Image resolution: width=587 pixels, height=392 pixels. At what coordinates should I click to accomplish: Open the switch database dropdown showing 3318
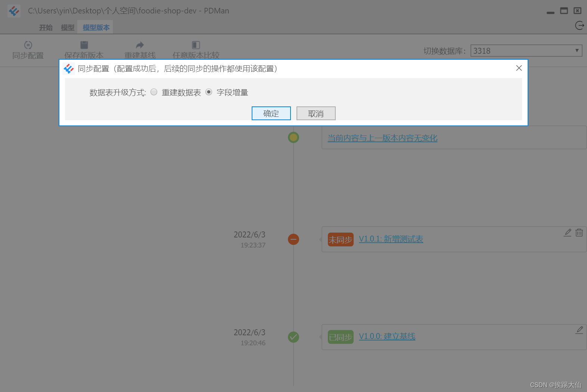click(526, 51)
